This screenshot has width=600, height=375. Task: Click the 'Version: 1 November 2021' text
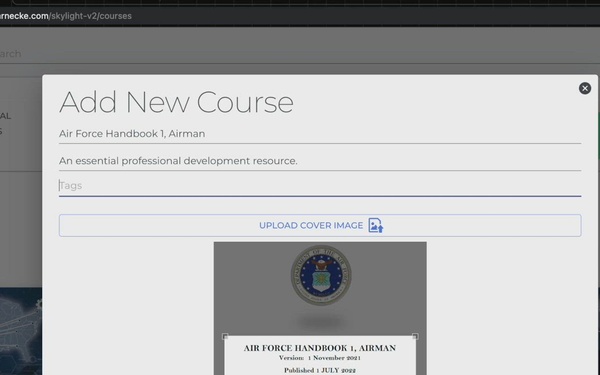[x=320, y=358]
